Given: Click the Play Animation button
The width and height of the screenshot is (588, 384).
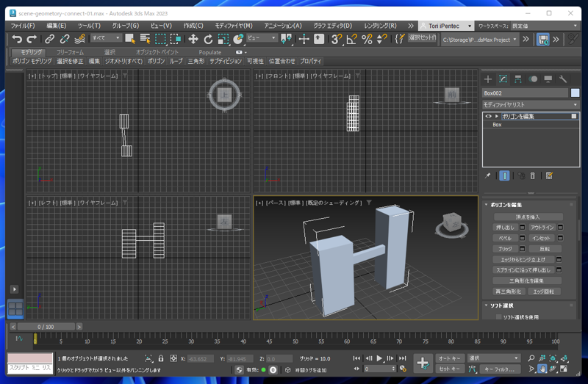Looking at the screenshot, I should [379, 358].
